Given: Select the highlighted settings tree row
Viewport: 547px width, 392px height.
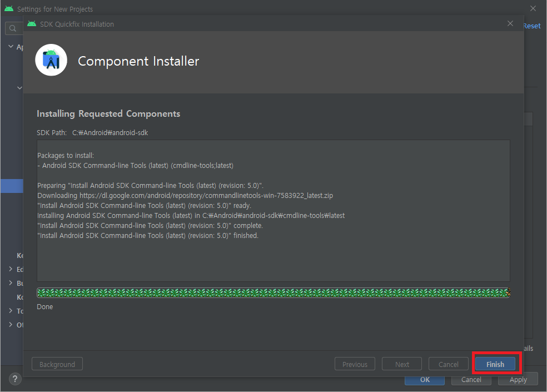Looking at the screenshot, I should [12, 186].
